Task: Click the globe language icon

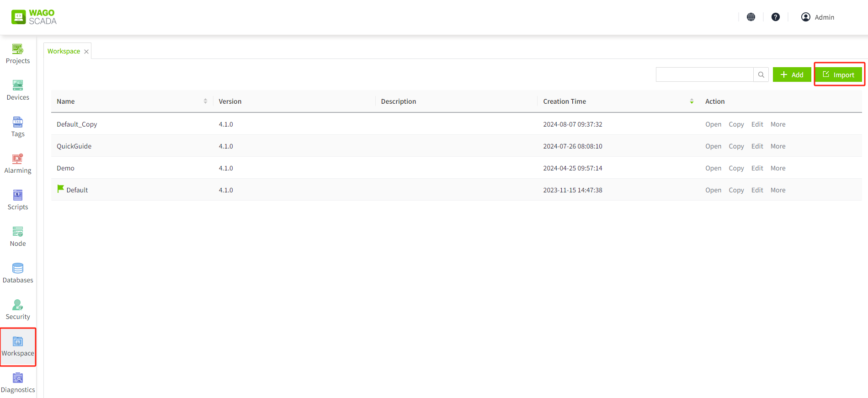Action: coord(751,17)
